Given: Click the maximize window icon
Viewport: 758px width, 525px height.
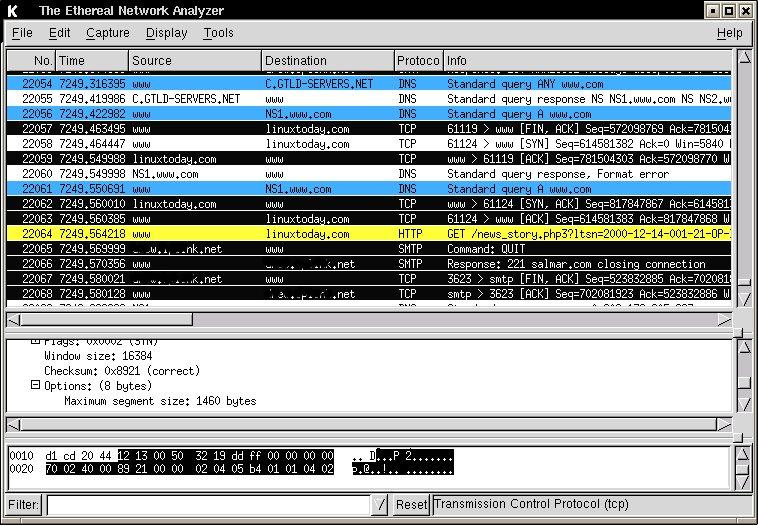Looking at the screenshot, I should (727, 11).
